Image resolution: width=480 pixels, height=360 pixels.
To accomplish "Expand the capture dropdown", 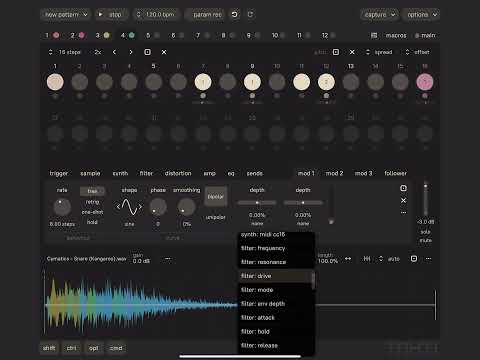I will point(379,15).
